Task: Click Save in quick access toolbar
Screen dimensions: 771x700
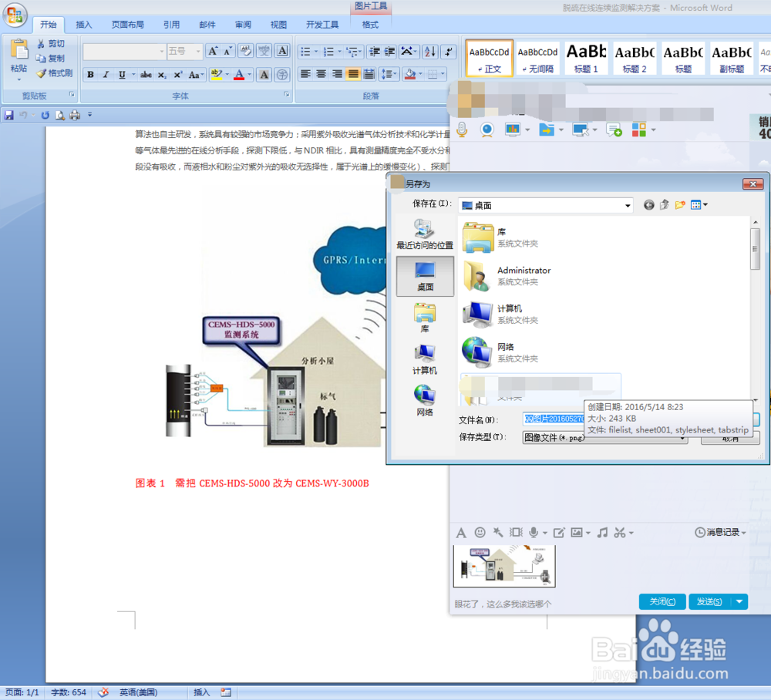Action: coord(8,115)
